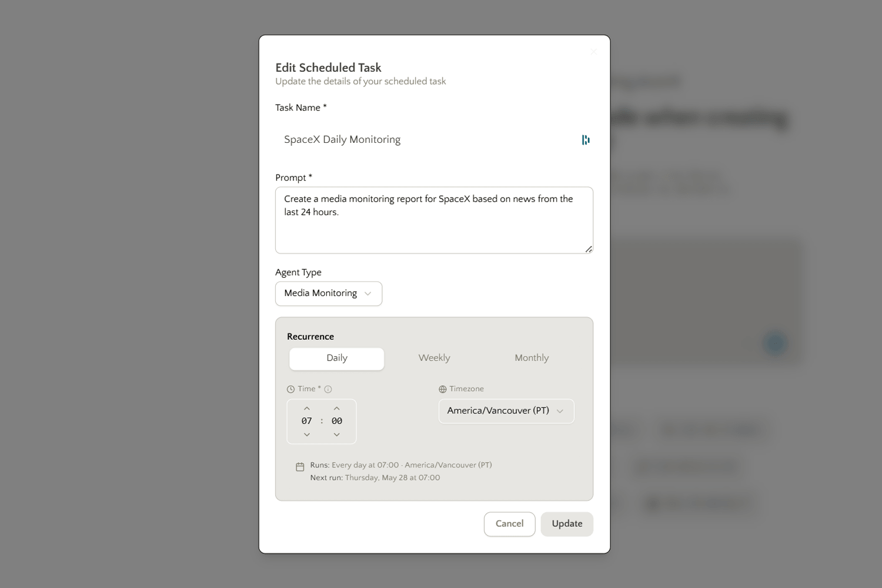Click the clock icon next to Time
Image resolution: width=882 pixels, height=588 pixels.
point(290,389)
